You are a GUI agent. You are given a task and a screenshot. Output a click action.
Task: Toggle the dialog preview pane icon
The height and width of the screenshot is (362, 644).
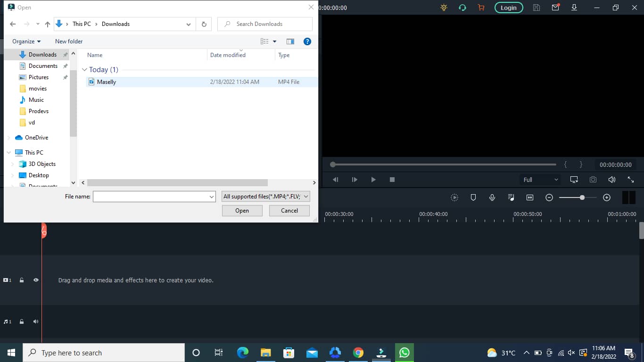(290, 41)
